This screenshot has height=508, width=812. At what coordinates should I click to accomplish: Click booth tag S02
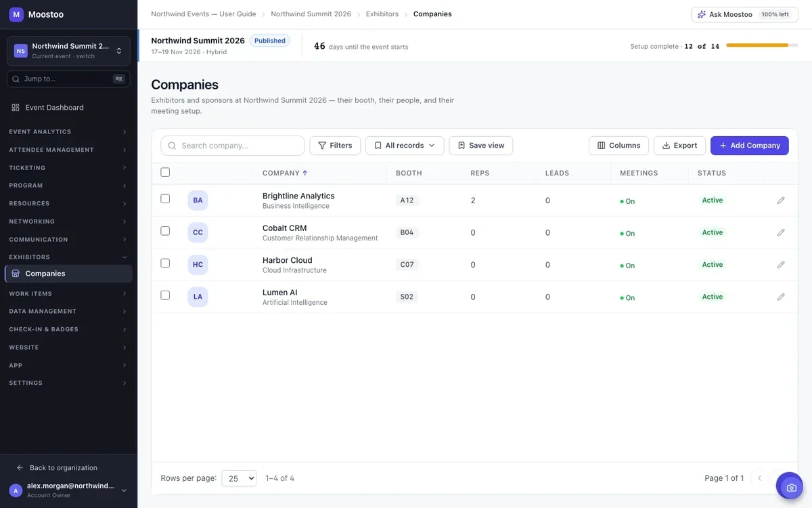[x=407, y=297]
